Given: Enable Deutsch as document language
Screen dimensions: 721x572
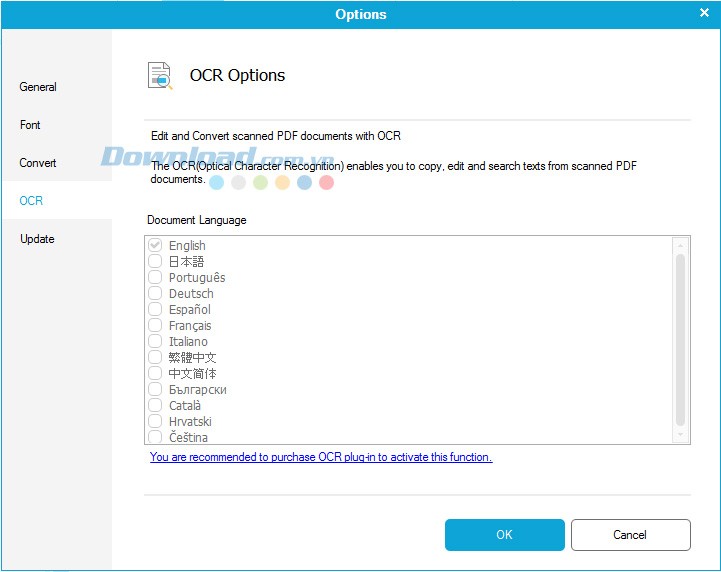Looking at the screenshot, I should click(155, 294).
